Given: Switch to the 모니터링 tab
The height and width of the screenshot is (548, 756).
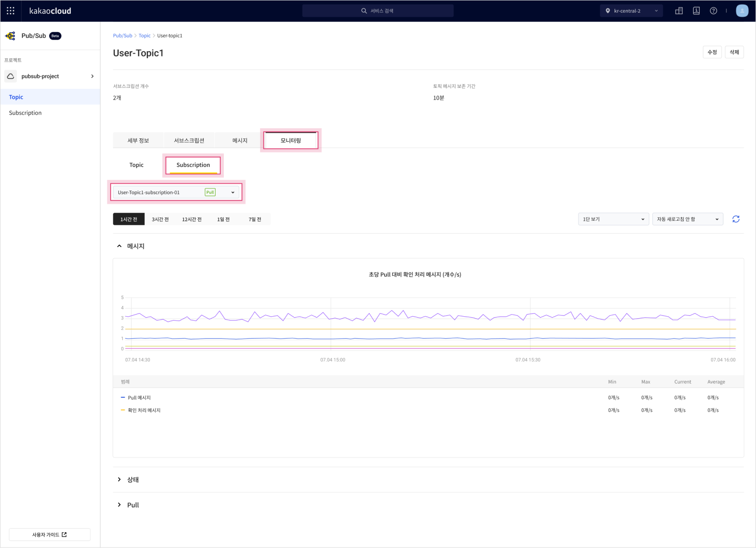Looking at the screenshot, I should click(291, 141).
